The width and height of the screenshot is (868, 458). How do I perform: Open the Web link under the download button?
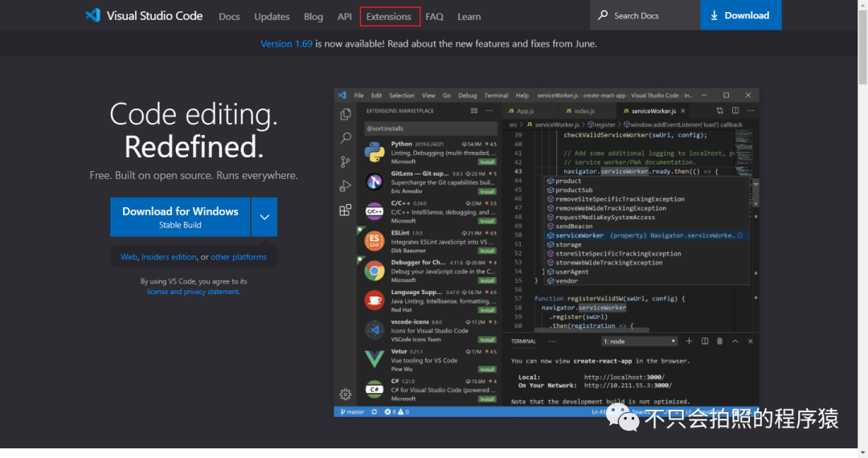[129, 257]
